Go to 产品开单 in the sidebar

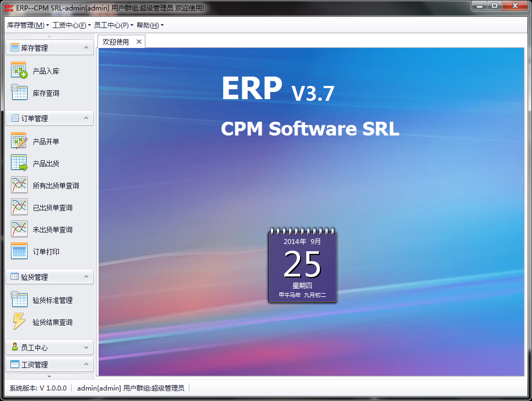pyautogui.click(x=46, y=142)
